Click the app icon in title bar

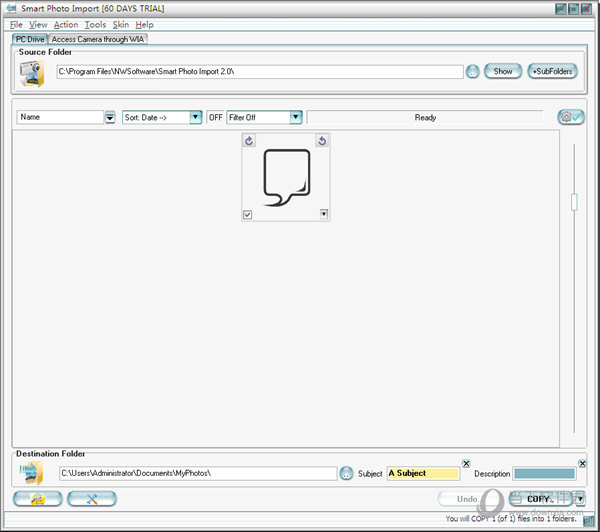coord(11,8)
